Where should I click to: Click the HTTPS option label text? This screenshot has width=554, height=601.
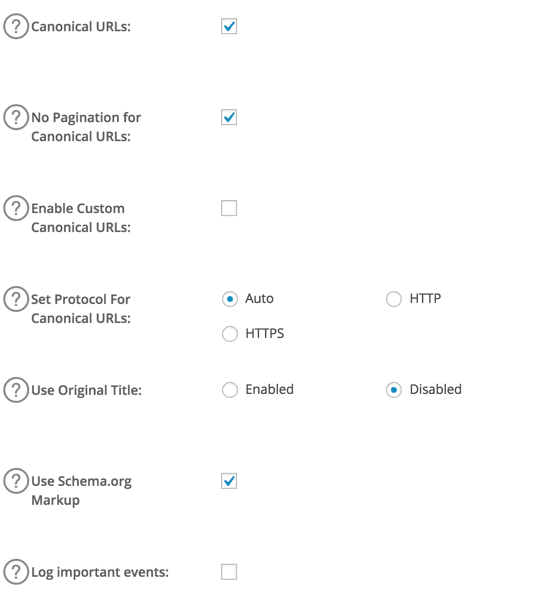(x=265, y=333)
